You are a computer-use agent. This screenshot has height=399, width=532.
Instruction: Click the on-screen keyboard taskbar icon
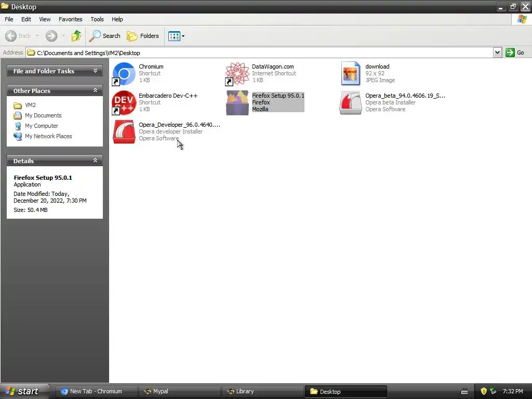point(464,392)
